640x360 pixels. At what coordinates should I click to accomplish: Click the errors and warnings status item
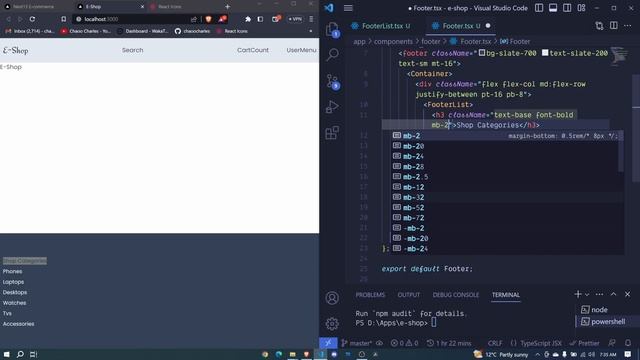[x=404, y=343]
